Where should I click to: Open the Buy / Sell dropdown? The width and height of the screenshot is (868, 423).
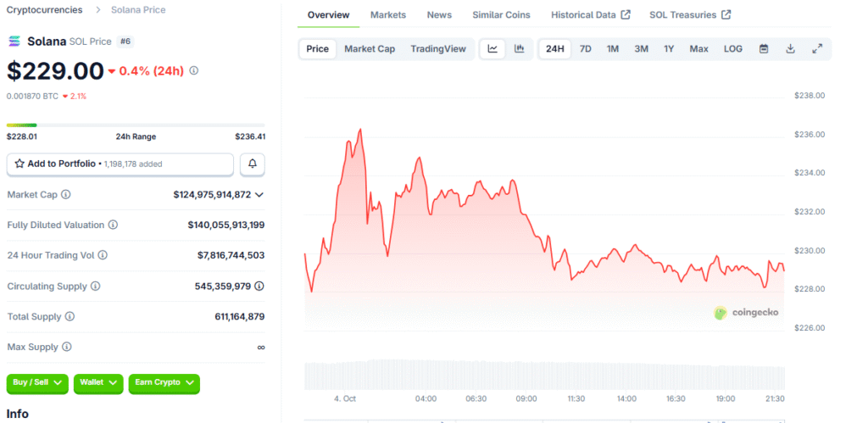click(x=37, y=383)
